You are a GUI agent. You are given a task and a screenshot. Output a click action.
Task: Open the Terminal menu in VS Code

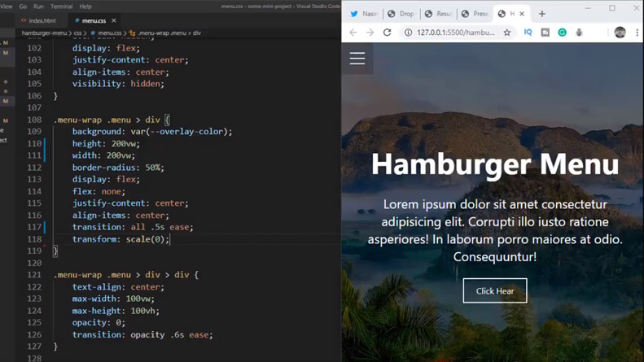pyautogui.click(x=61, y=7)
